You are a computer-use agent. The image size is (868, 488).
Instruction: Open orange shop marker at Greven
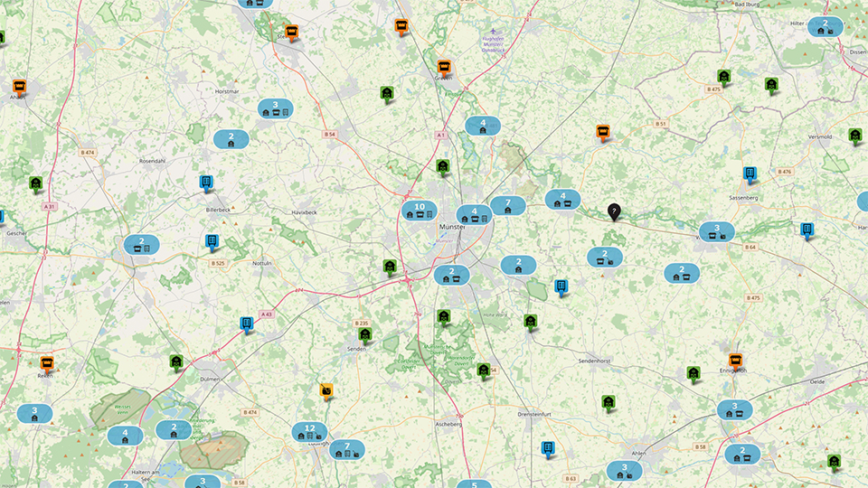click(443, 68)
